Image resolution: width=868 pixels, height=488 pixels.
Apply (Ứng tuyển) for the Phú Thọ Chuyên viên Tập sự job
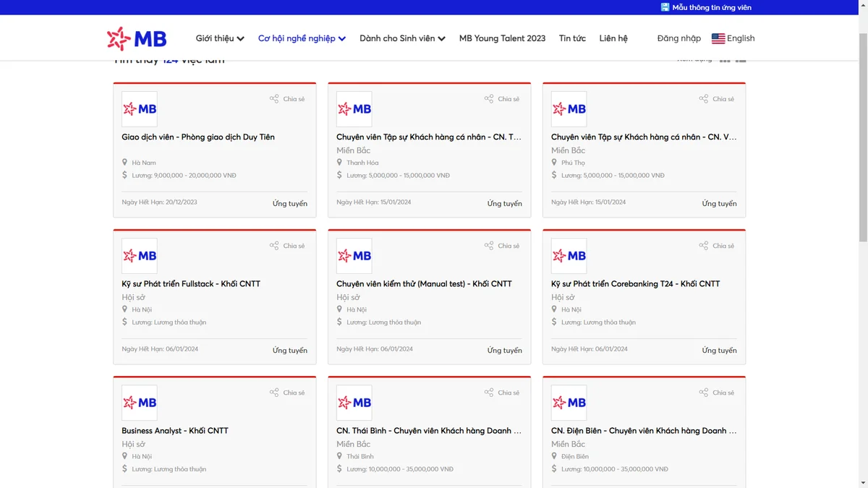pyautogui.click(x=720, y=204)
